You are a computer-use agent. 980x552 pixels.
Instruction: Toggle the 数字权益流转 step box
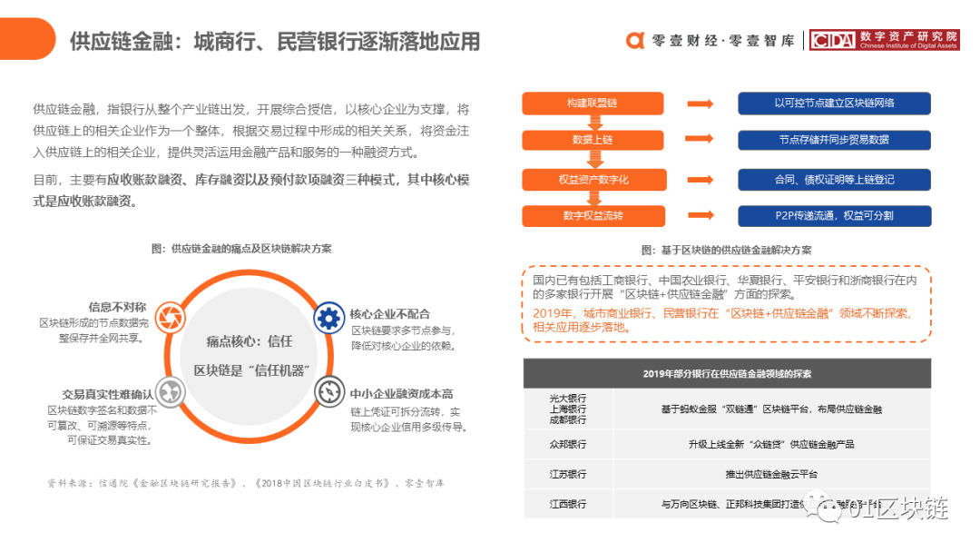[593, 216]
